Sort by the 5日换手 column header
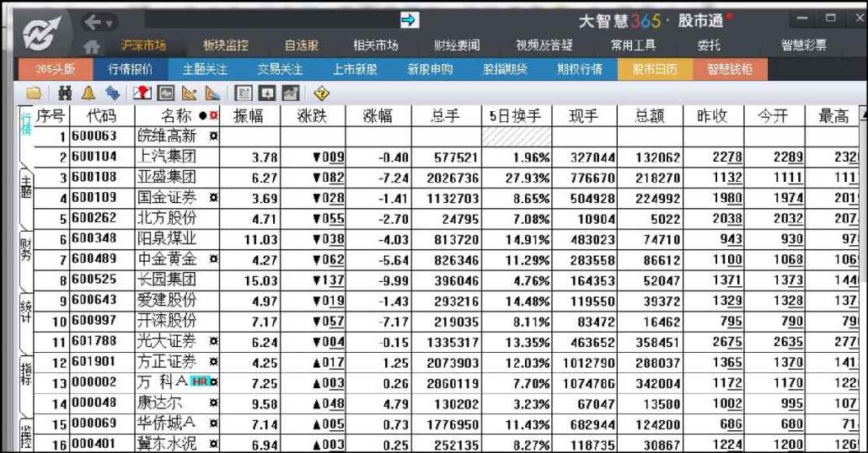Viewport: 868px width, 453px height. tap(516, 115)
